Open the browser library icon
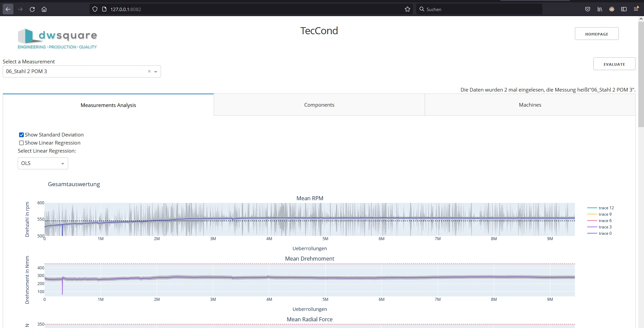This screenshot has height=328, width=644. click(x=600, y=9)
